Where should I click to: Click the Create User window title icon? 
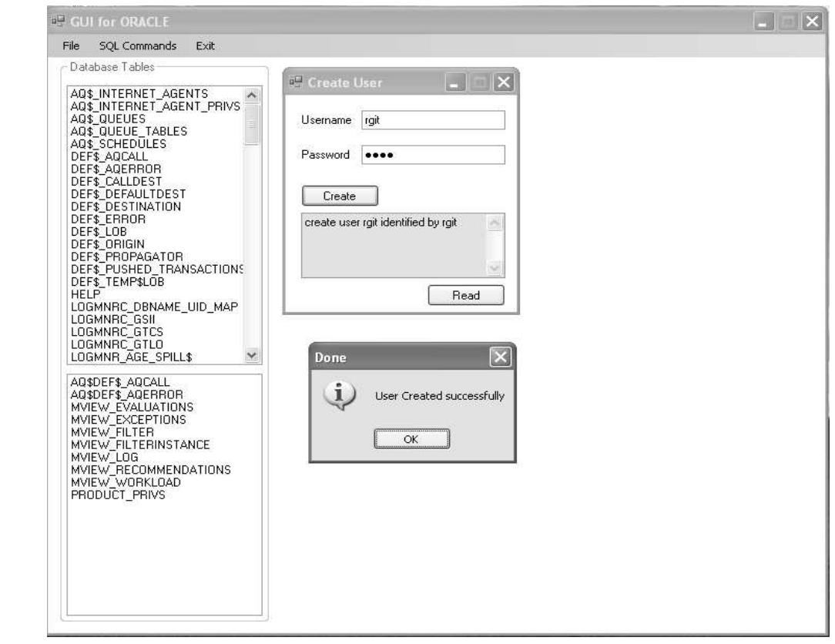296,82
